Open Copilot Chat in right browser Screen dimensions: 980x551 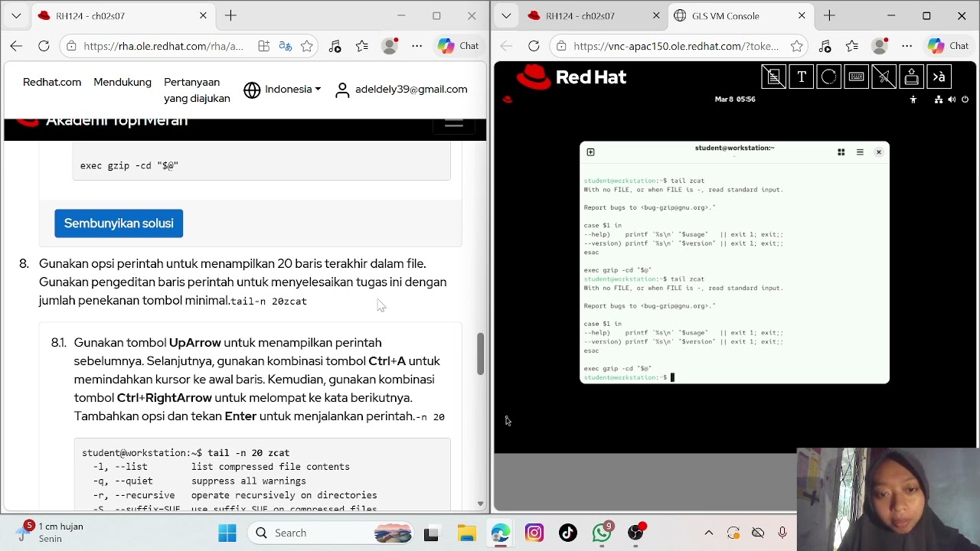949,46
